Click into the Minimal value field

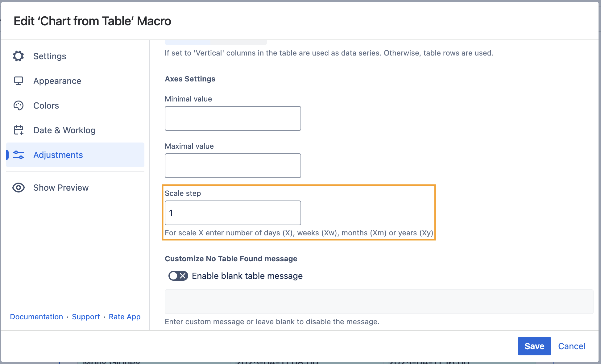point(233,118)
